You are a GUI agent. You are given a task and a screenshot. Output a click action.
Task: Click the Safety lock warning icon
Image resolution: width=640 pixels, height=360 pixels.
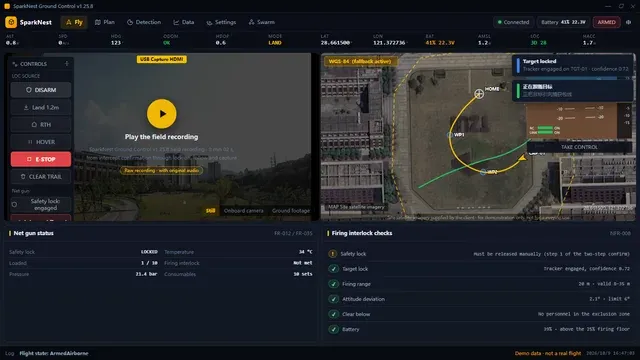click(333, 254)
